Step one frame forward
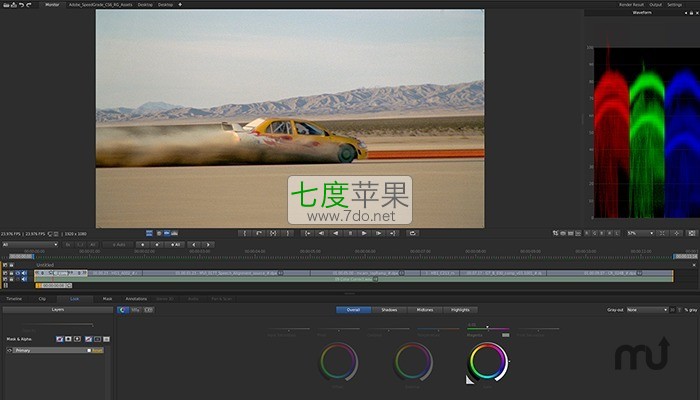The width and height of the screenshot is (700, 400). tap(378, 233)
